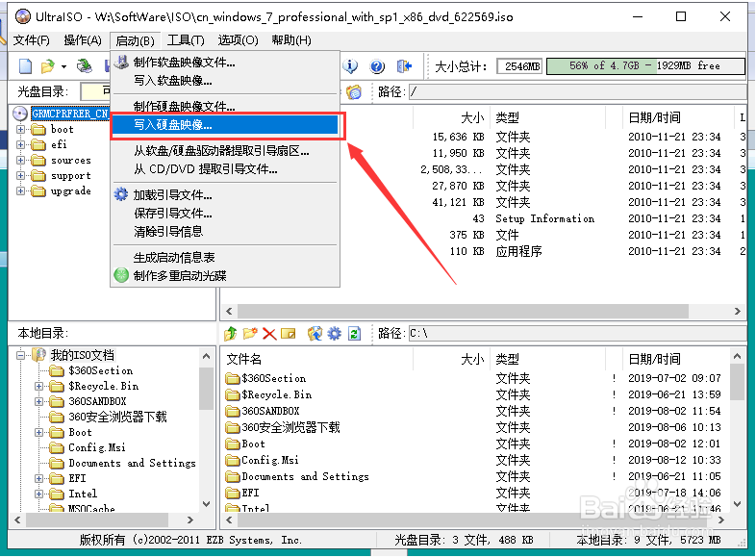
Task: Click the Add files icon in local toolbar
Action: point(315,333)
